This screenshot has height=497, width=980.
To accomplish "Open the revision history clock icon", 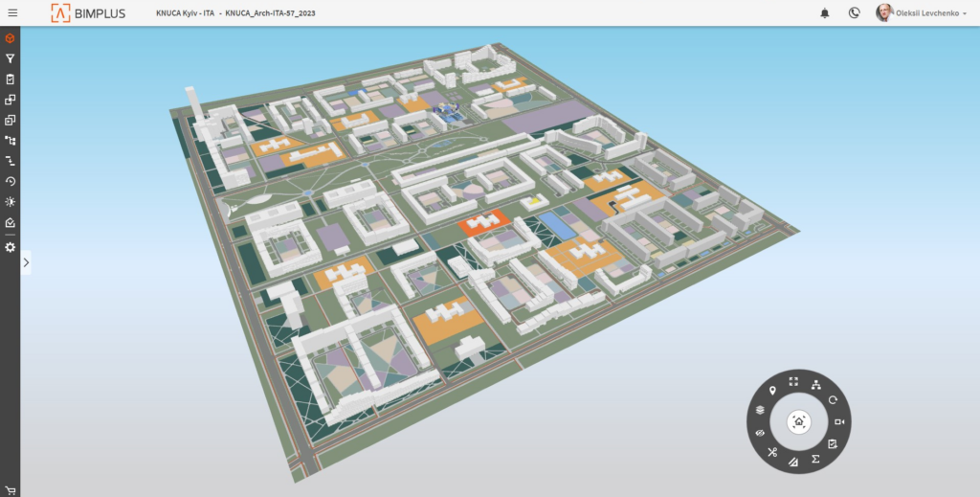I will pos(10,181).
